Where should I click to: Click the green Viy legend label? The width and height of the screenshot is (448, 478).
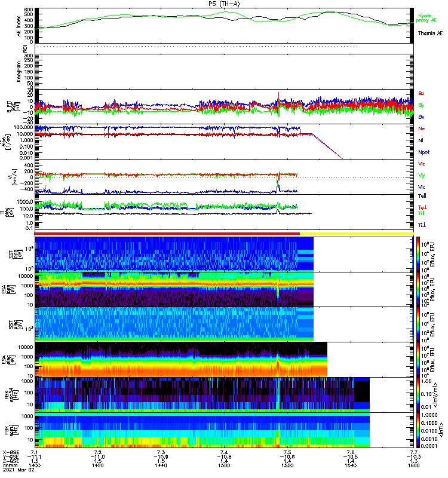pos(422,176)
